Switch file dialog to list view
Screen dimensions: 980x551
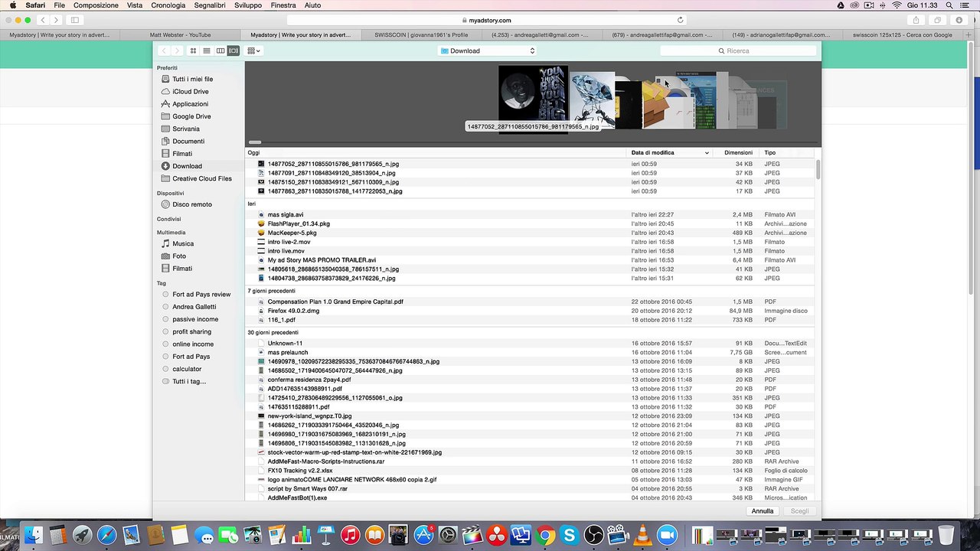207,51
